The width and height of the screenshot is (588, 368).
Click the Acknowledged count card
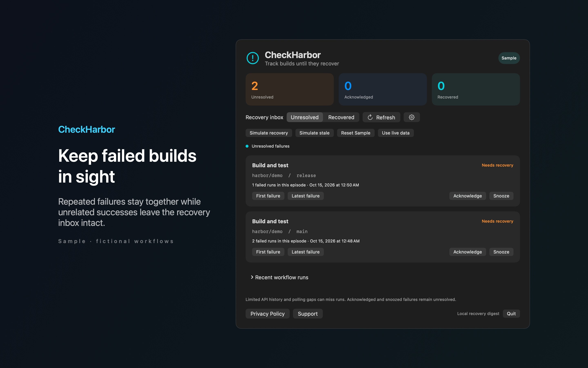382,89
